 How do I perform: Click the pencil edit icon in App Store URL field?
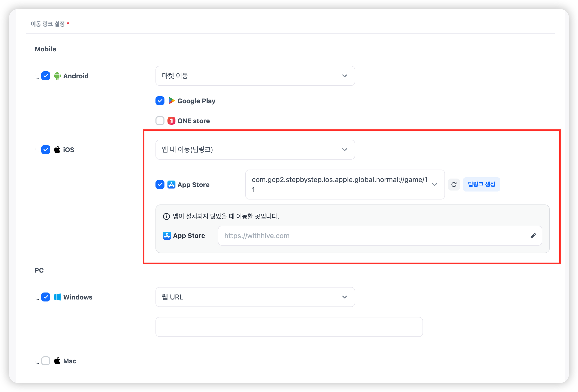533,236
